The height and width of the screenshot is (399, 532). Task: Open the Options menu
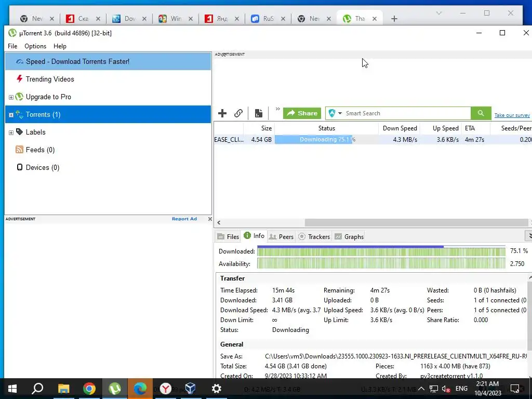pyautogui.click(x=35, y=46)
